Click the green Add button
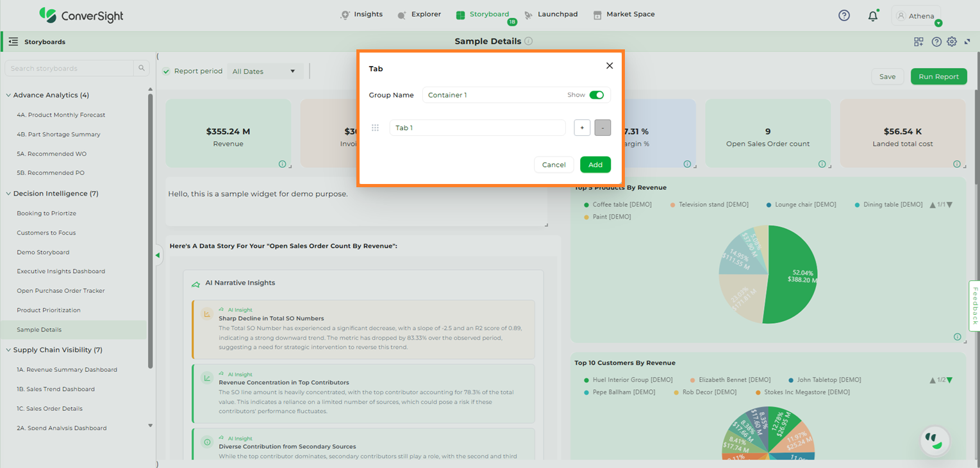The height and width of the screenshot is (468, 980). (595, 165)
